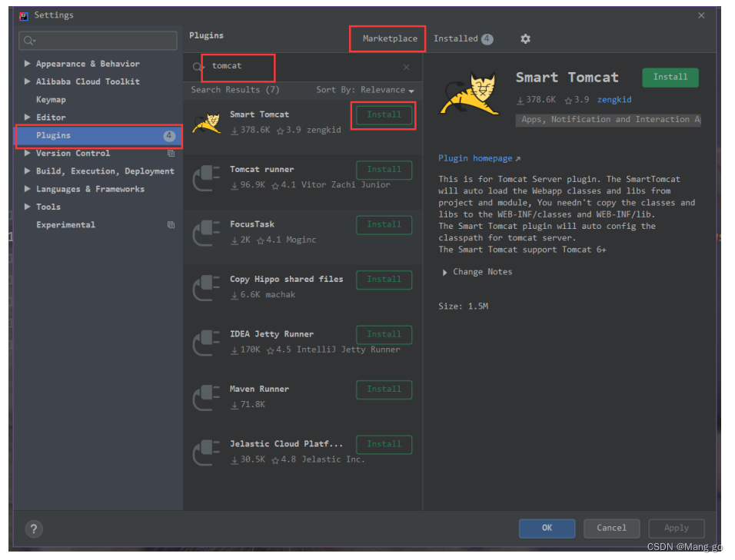This screenshot has height=560, width=735.
Task: Click the green Install button in details pane
Action: (x=670, y=78)
